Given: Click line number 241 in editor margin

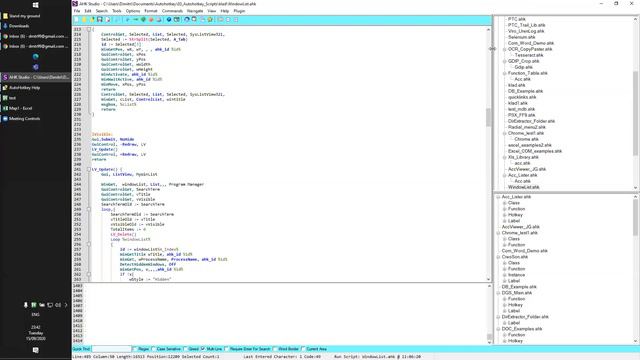Looking at the screenshot, I should [78, 169].
